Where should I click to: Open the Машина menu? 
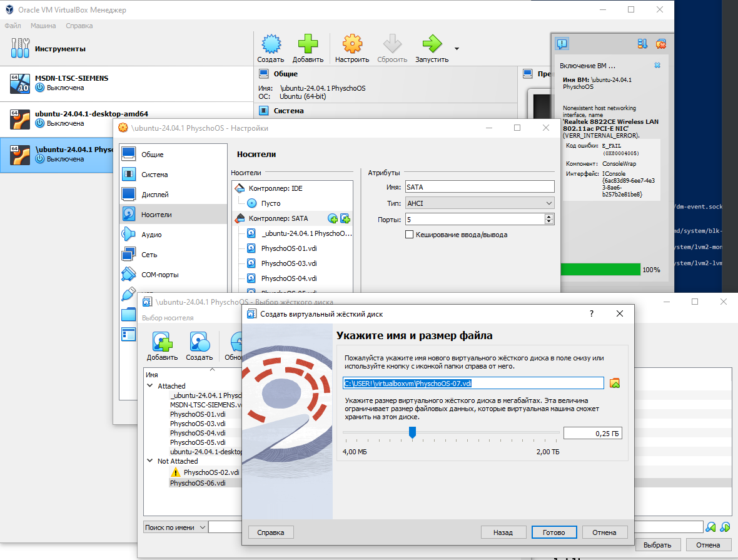click(x=43, y=26)
